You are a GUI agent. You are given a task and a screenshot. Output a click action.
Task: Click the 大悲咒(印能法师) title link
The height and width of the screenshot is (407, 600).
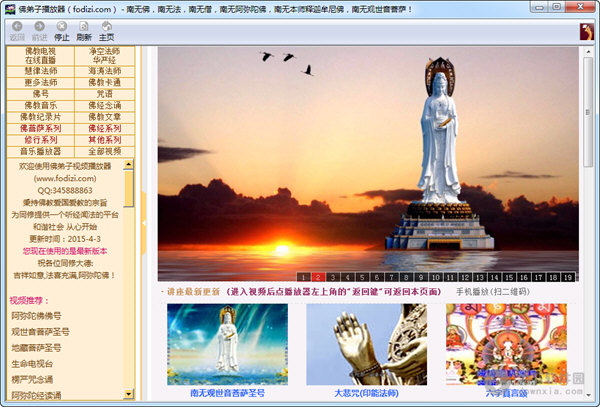[367, 393]
